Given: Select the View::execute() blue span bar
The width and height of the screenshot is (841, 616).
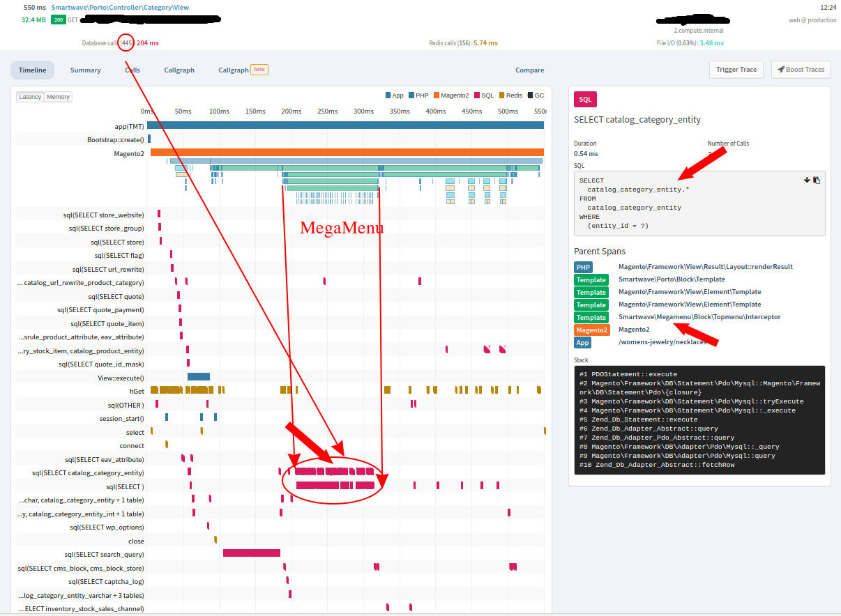Looking at the screenshot, I should coord(199,377).
